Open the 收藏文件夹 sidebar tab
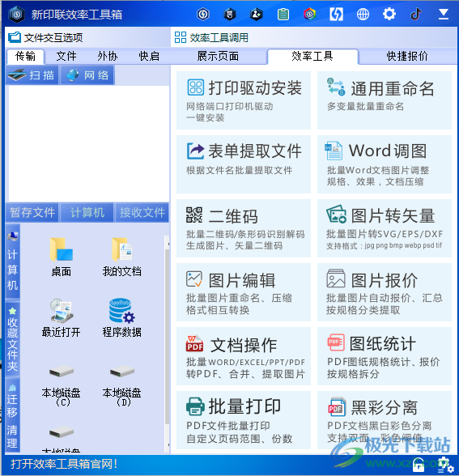 12,339
